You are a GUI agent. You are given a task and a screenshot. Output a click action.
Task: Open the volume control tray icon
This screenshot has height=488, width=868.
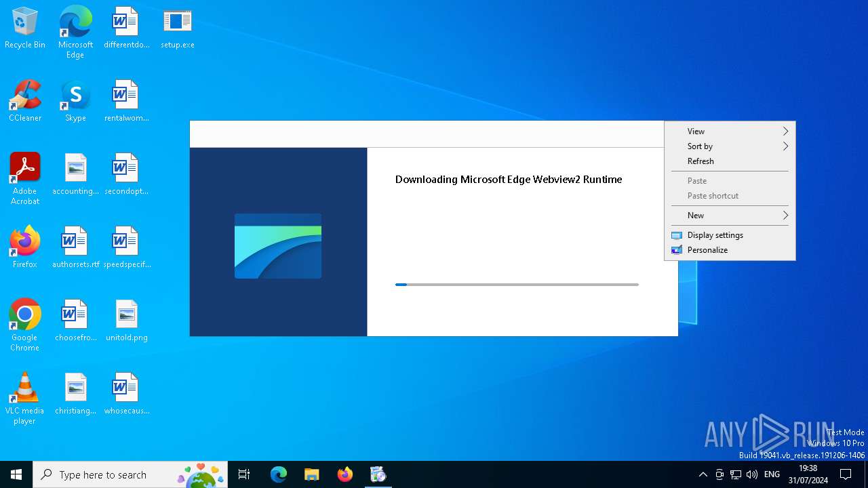coord(751,474)
